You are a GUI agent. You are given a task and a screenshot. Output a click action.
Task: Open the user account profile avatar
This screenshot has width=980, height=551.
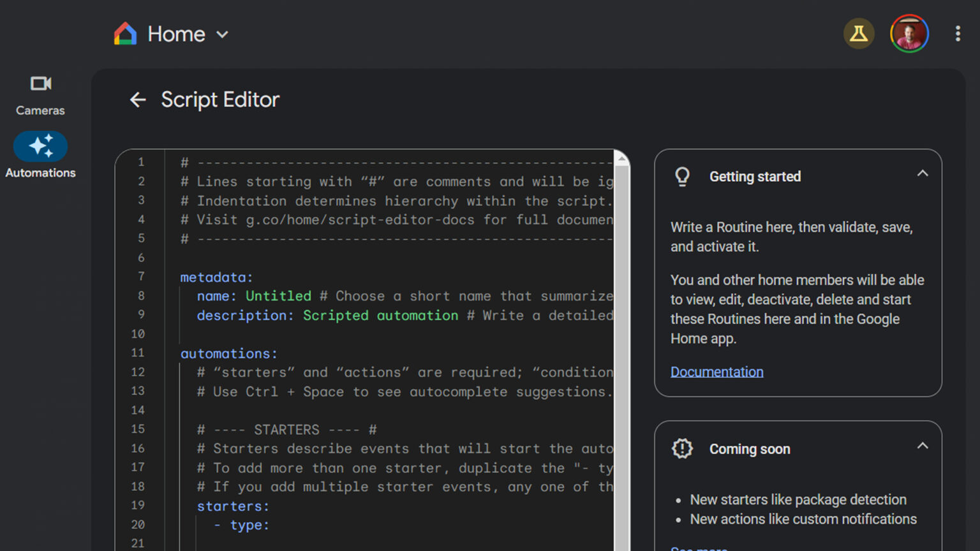[909, 34]
